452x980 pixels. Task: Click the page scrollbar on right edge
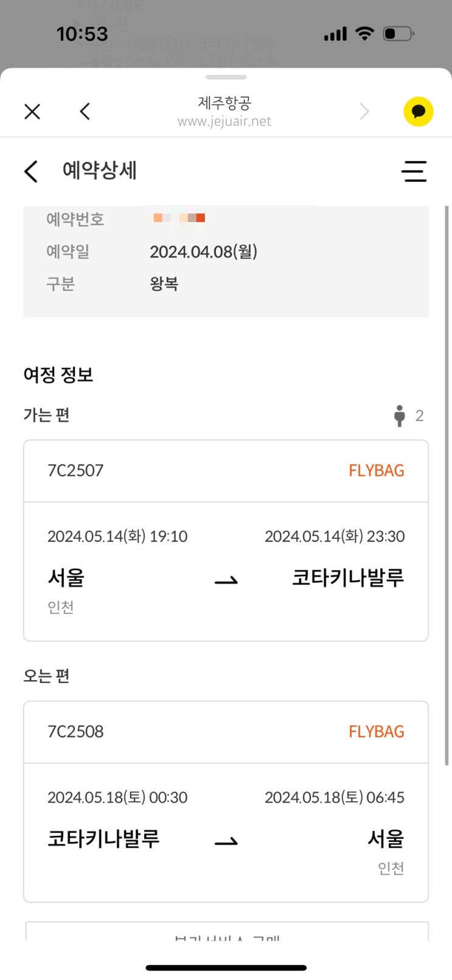click(x=447, y=487)
